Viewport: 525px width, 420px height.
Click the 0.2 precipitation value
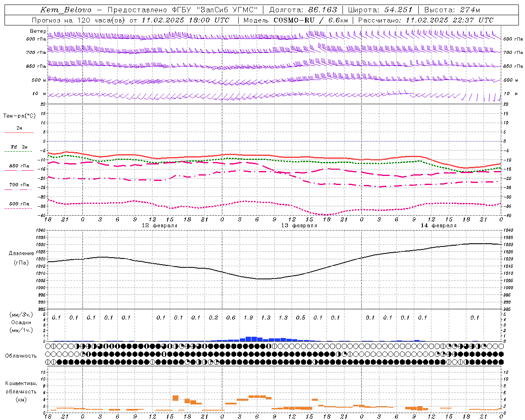tap(213, 318)
